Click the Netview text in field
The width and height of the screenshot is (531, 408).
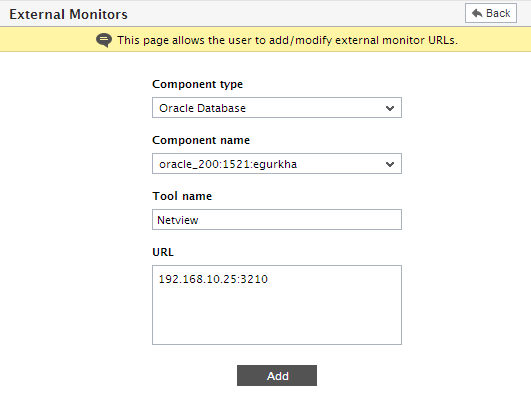pos(178,220)
